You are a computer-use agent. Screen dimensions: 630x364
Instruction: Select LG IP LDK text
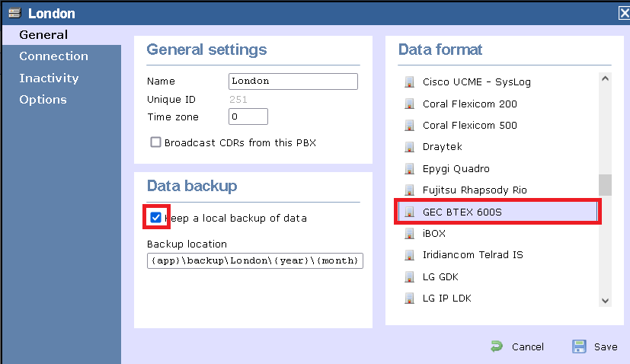446,298
